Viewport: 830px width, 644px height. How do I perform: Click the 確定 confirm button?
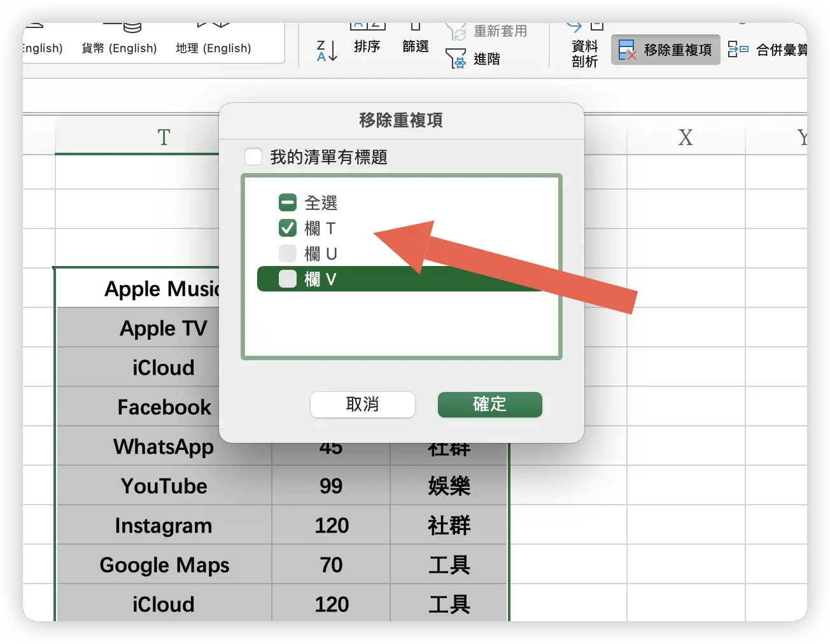tap(490, 405)
